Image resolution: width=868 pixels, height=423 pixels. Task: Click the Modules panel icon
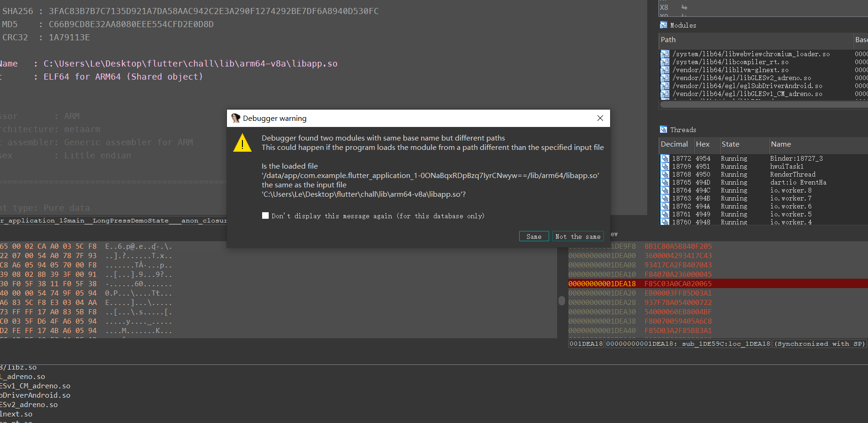664,25
